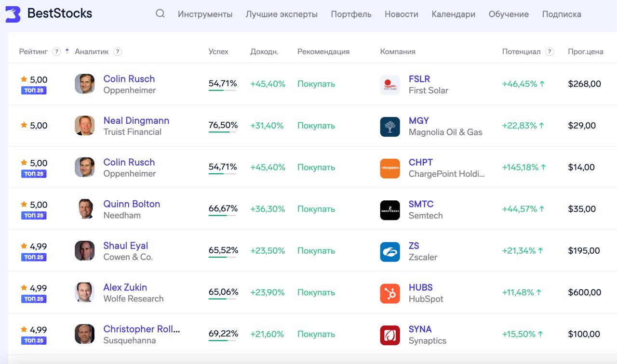Screen dimensions: 617x364
Task: Click the Magnolia Oil & Gas logo
Action: coord(389,127)
